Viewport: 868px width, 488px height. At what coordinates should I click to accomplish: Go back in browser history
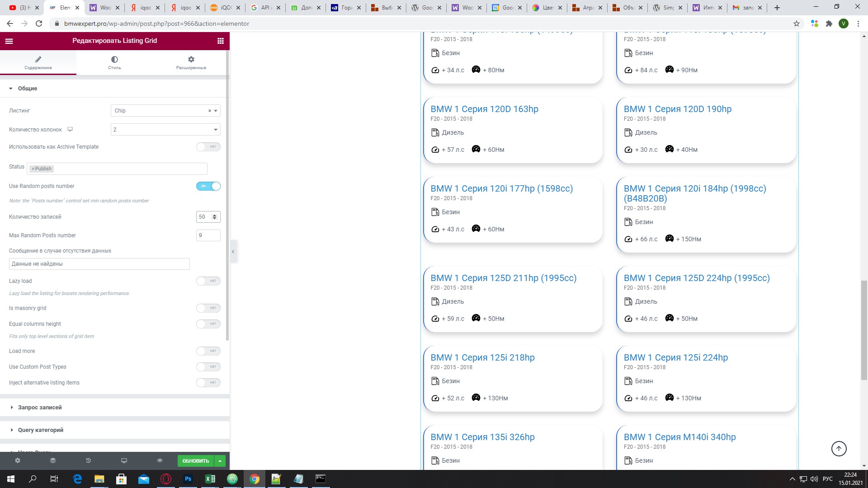tap(10, 23)
